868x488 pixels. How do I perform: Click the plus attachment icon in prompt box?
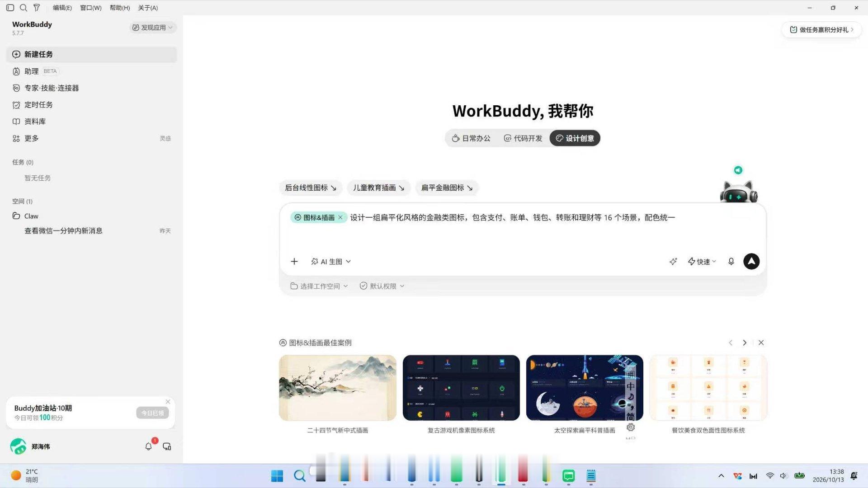(294, 262)
